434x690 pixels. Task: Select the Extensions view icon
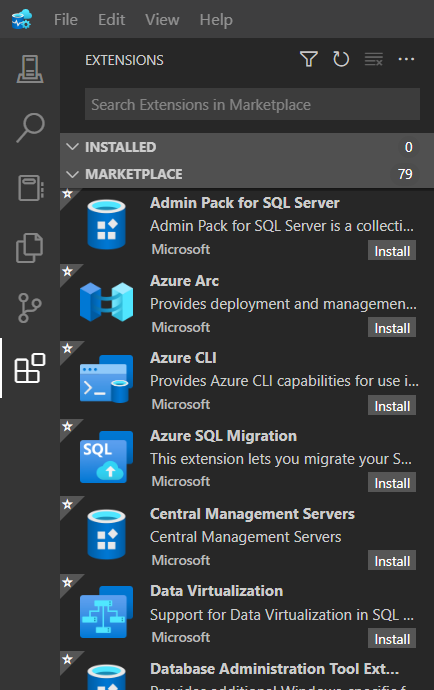coord(30,368)
